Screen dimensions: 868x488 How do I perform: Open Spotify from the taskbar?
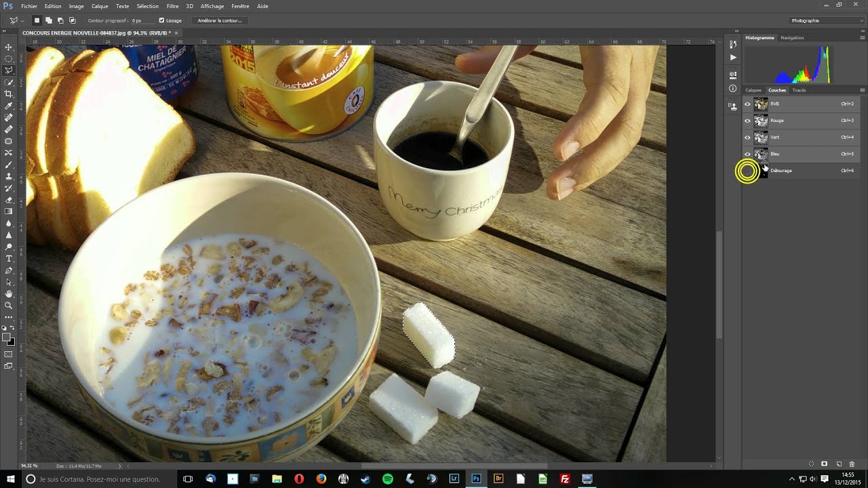pos(388,479)
